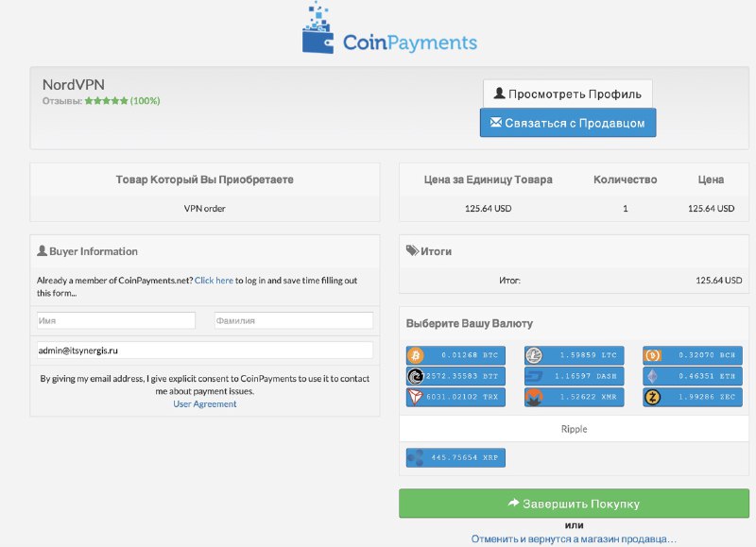Complete purchase with Завершить Покупку

pyautogui.click(x=574, y=504)
